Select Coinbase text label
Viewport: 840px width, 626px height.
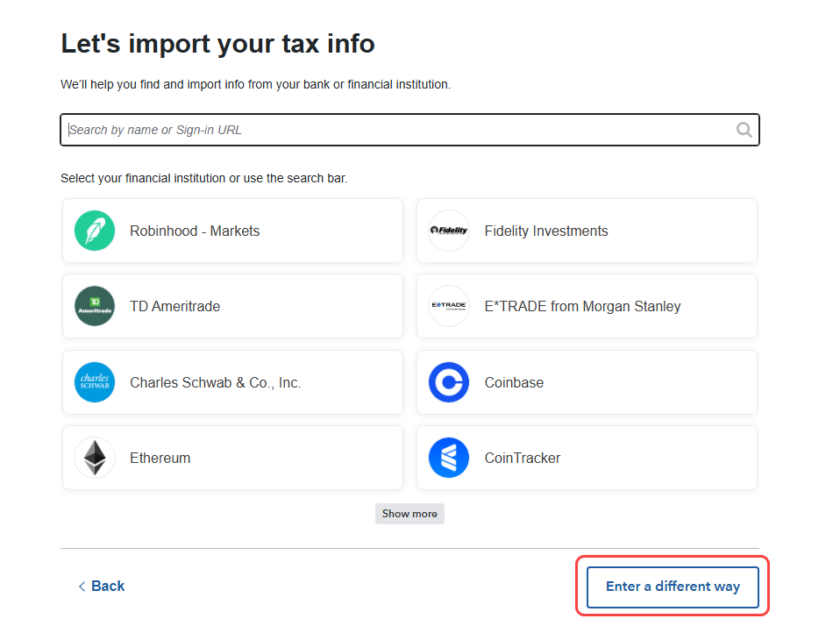514,382
